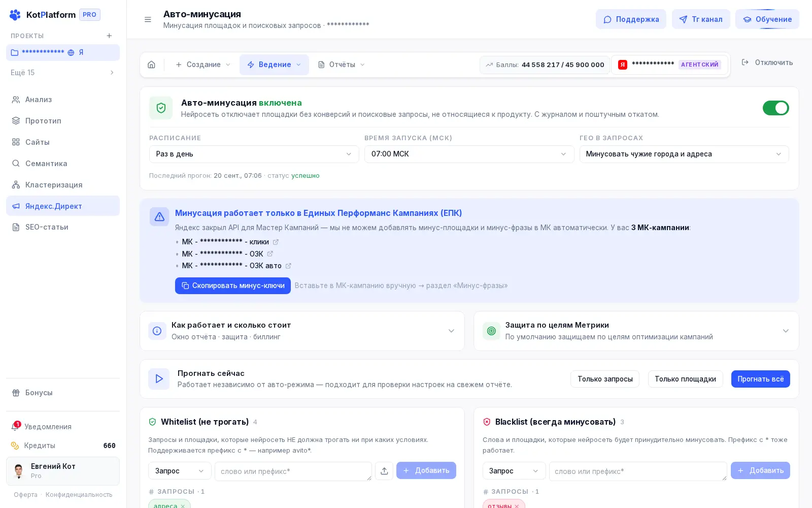
Task: Click the KotPlatform paw logo
Action: pos(15,15)
